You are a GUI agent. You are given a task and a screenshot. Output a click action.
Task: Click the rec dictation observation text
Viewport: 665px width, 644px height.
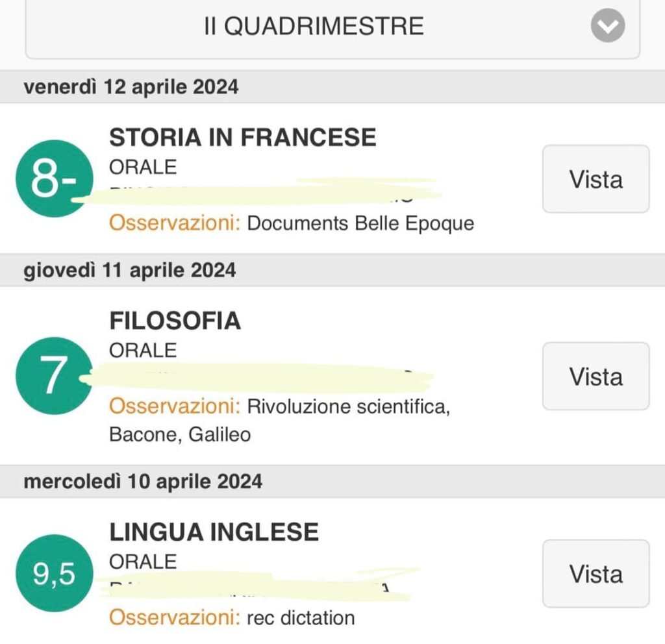pos(301,618)
